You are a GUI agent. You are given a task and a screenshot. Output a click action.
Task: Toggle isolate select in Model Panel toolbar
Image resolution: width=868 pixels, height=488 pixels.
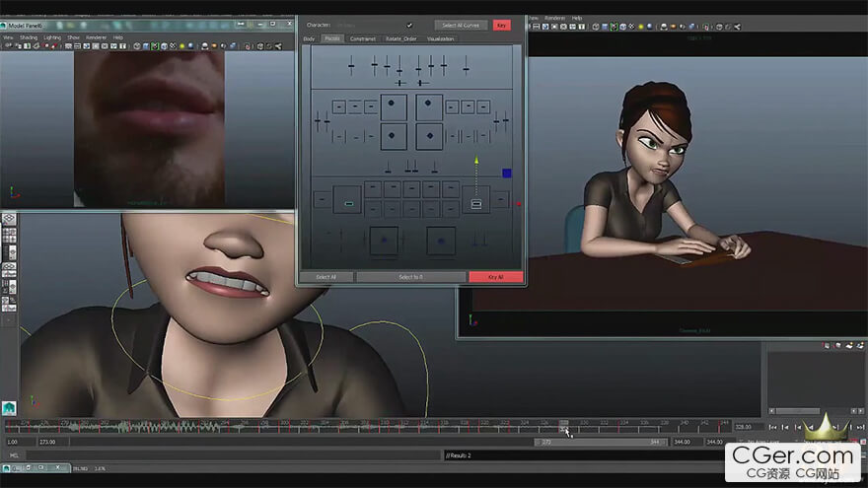tap(248, 46)
